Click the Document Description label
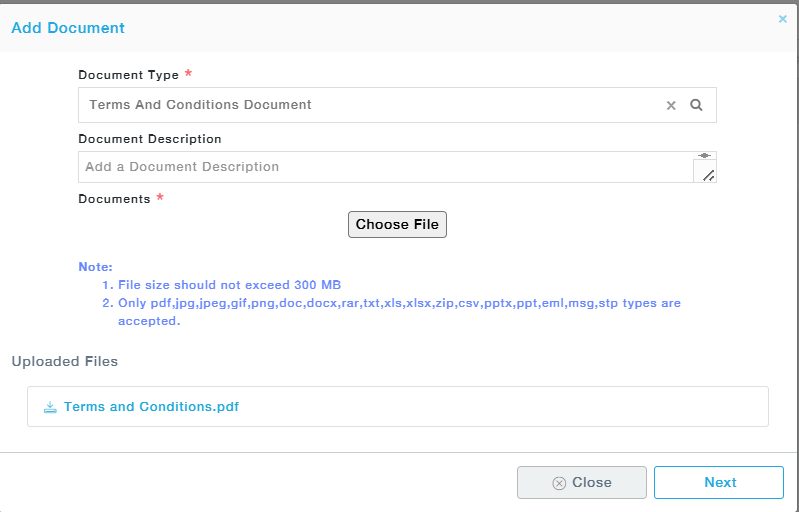This screenshot has width=799, height=512. [x=150, y=139]
